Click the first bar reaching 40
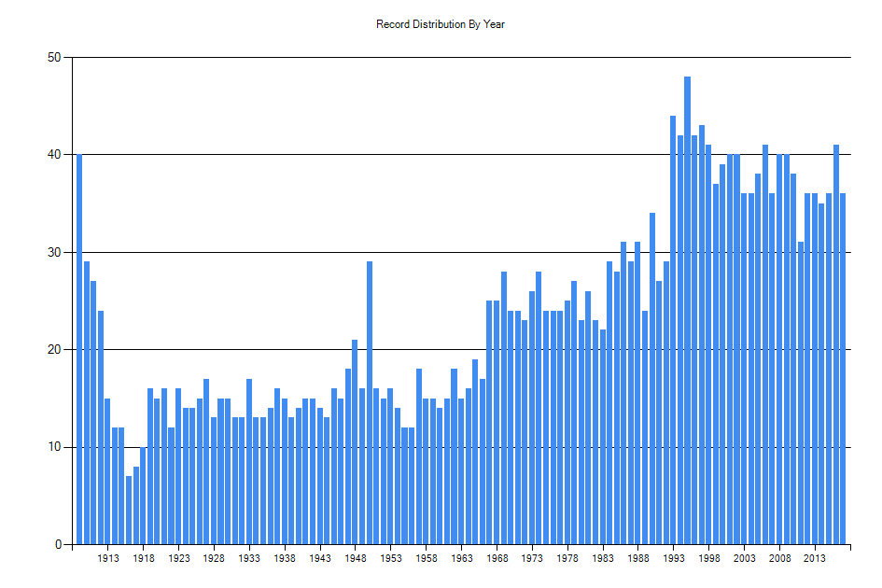The image size is (882, 588). tap(79, 349)
